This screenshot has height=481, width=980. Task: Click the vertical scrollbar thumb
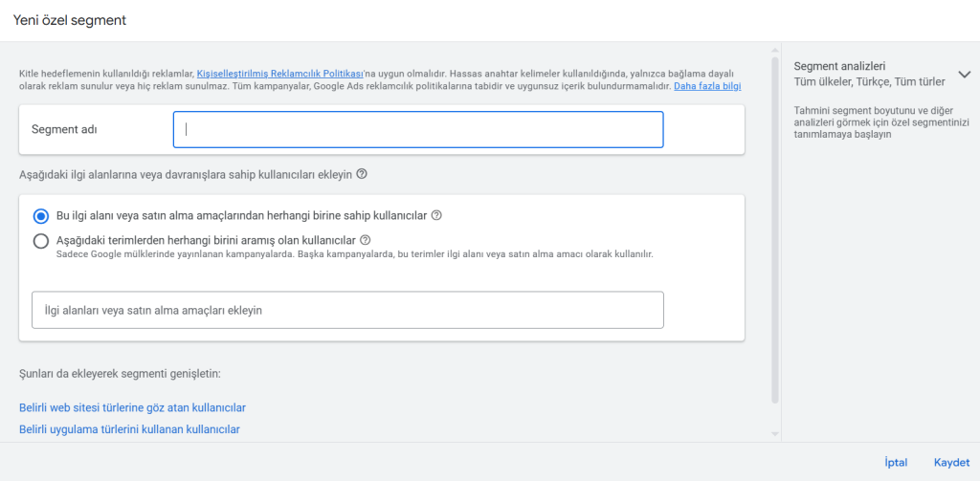click(775, 230)
